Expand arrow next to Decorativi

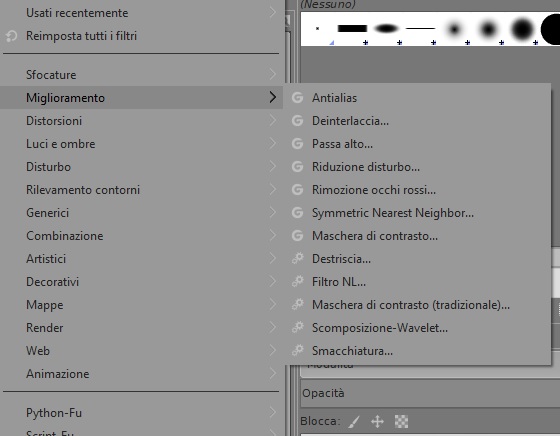pyautogui.click(x=272, y=282)
